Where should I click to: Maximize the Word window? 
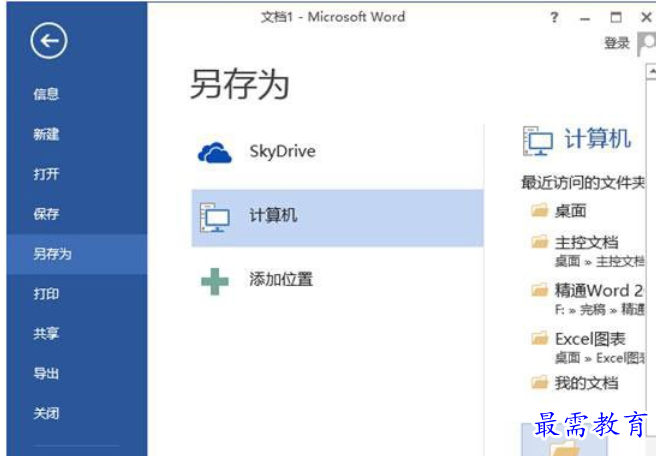[x=615, y=18]
